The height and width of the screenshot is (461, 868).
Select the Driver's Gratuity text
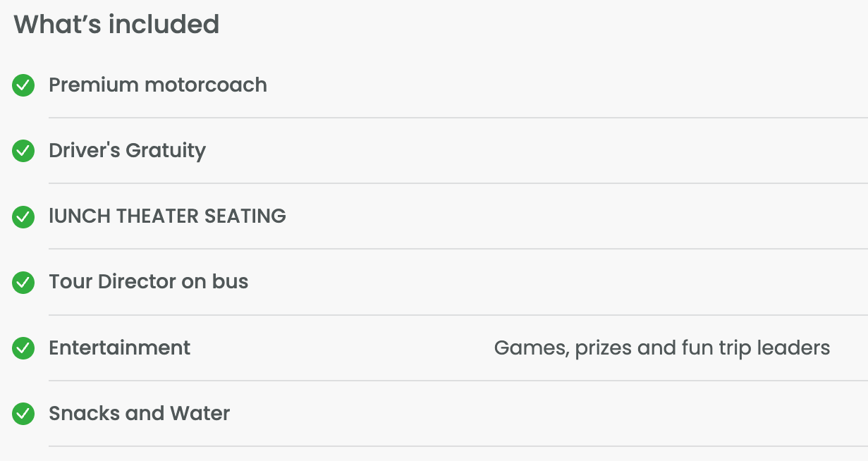127,151
